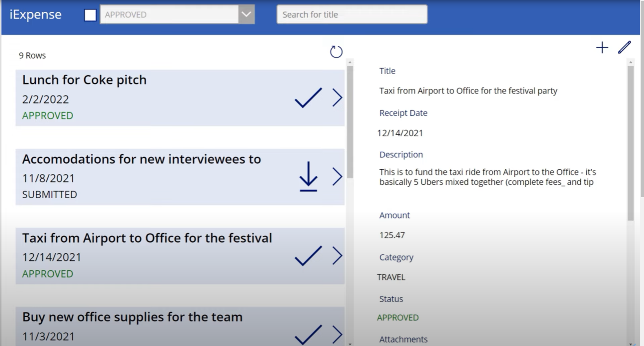Click the expense list scrollbar thumb
644x346 pixels.
coord(350,122)
